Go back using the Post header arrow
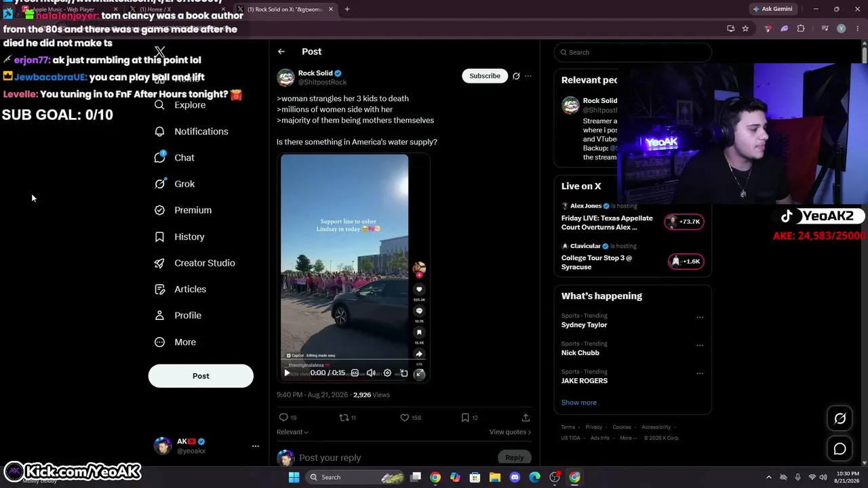The height and width of the screenshot is (488, 868). pyautogui.click(x=281, y=52)
